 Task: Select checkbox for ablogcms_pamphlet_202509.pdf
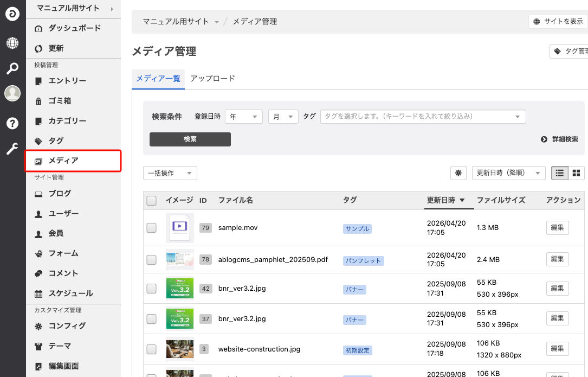pyautogui.click(x=152, y=260)
